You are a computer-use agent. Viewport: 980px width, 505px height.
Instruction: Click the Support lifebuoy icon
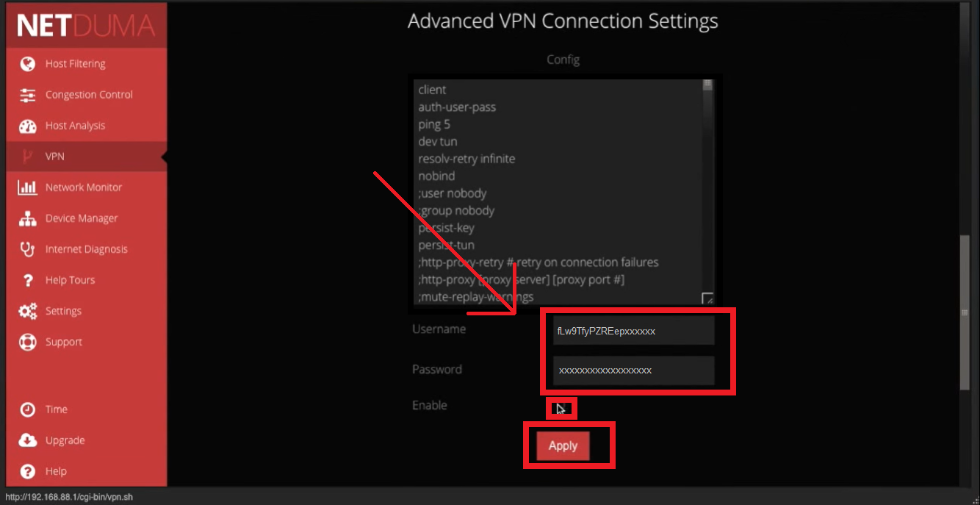coord(28,342)
